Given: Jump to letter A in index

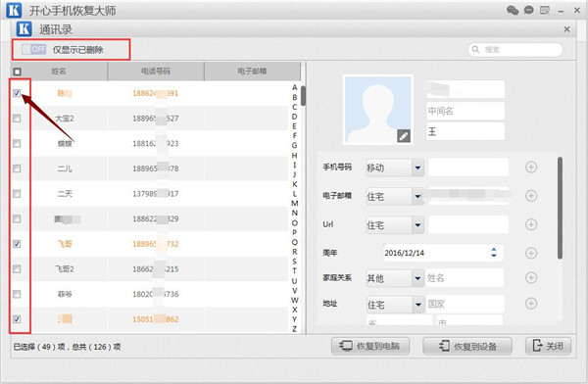Looking at the screenshot, I should point(294,87).
